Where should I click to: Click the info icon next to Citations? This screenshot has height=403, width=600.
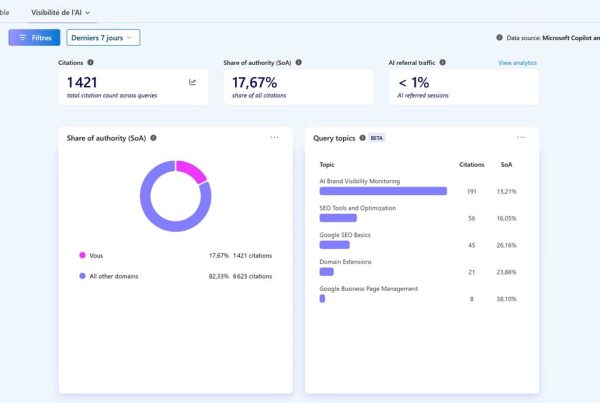[x=90, y=62]
